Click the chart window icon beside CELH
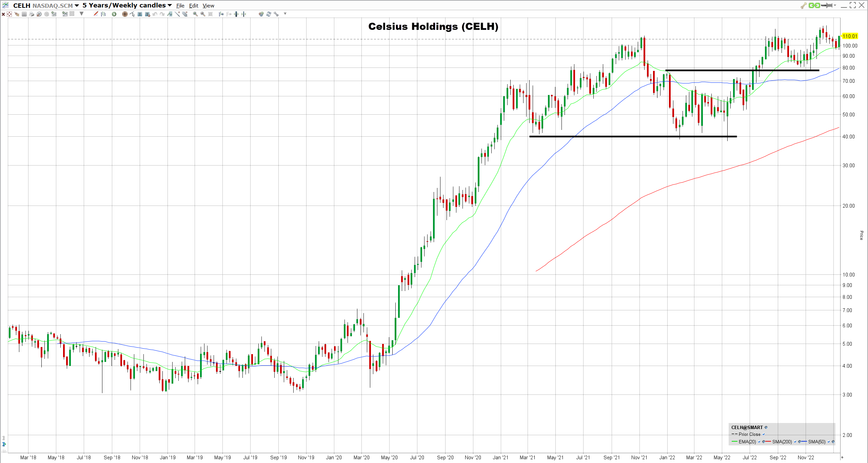Screen dimensions: 868x463 click(x=5, y=5)
